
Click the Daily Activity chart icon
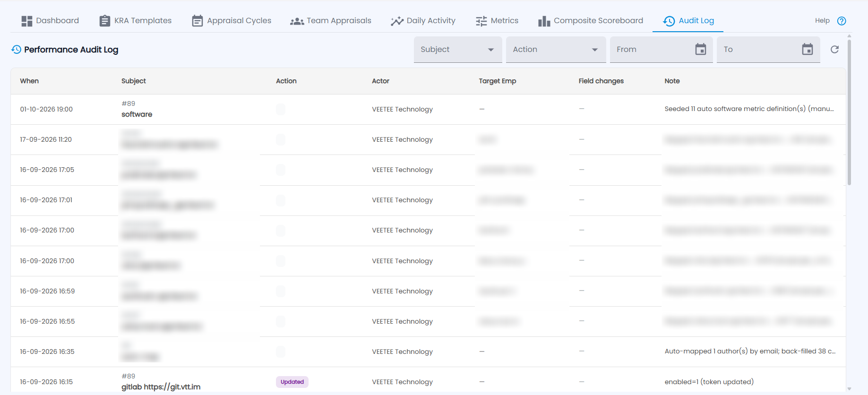pos(397,21)
